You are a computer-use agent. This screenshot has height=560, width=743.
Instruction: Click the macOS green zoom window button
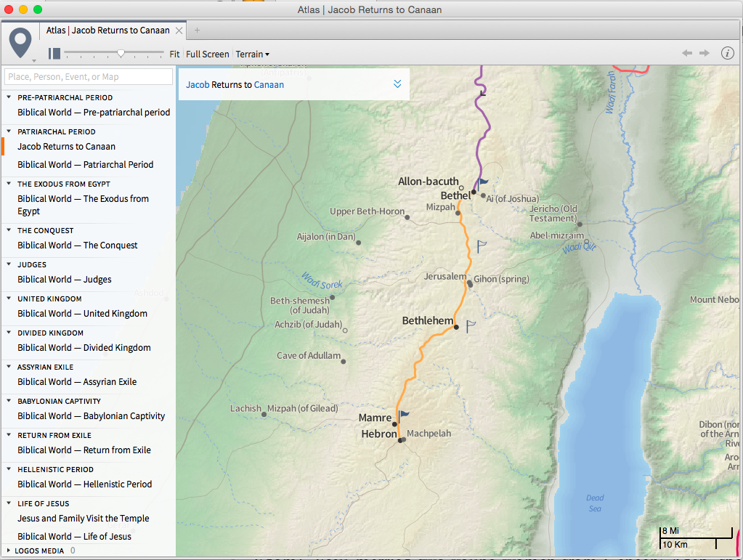[x=38, y=9]
